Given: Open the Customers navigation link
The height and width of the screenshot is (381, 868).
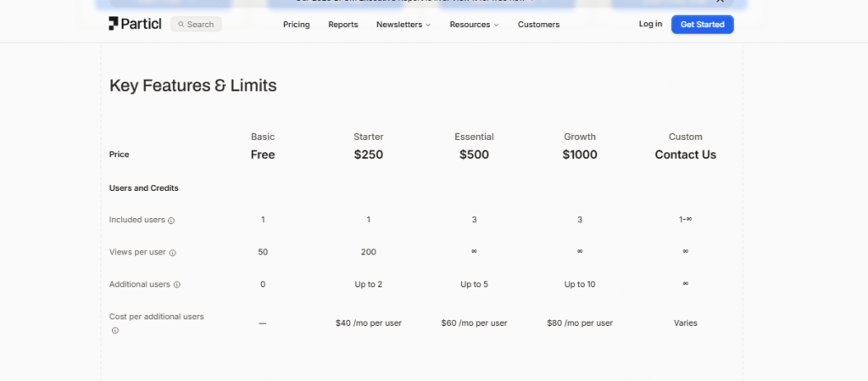Looking at the screenshot, I should pos(538,25).
